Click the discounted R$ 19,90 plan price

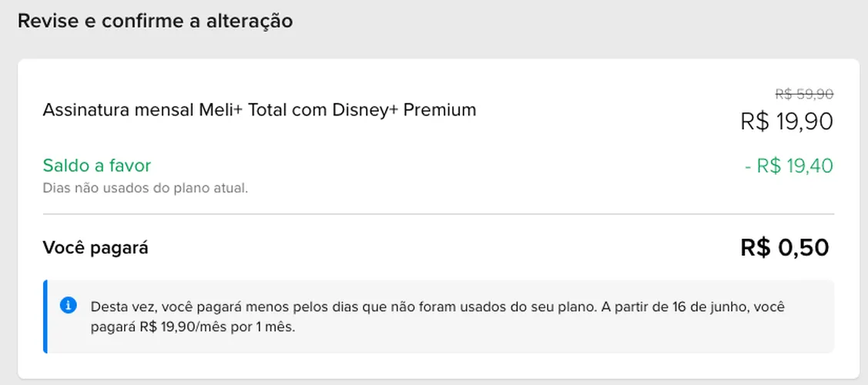click(786, 122)
